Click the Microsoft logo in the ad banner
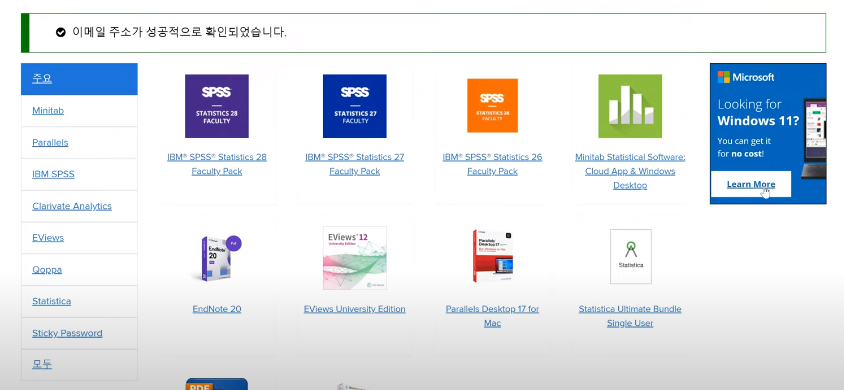844x390 pixels. click(x=745, y=77)
